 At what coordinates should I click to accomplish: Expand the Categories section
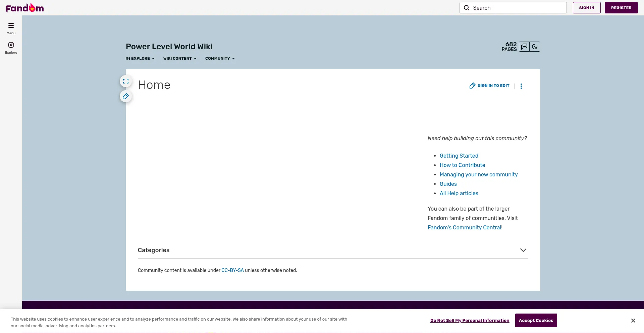pos(523,250)
